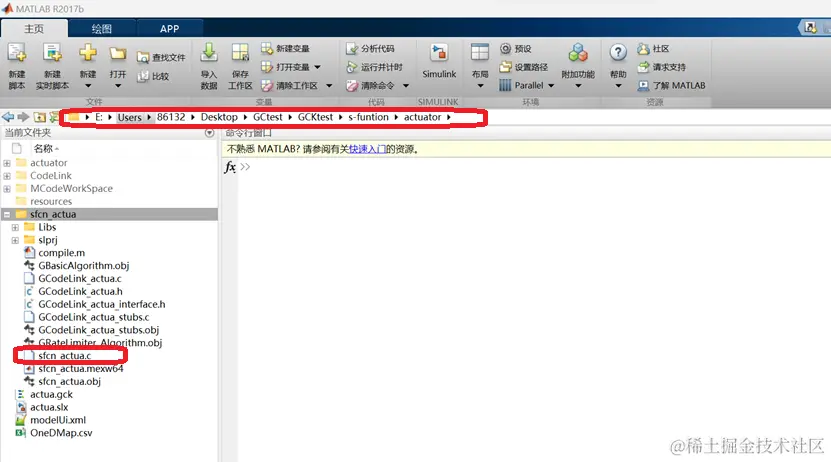Select GCodeLink_actua_stubs.obj file
Viewport: 831px width, 462px height.
[99, 330]
